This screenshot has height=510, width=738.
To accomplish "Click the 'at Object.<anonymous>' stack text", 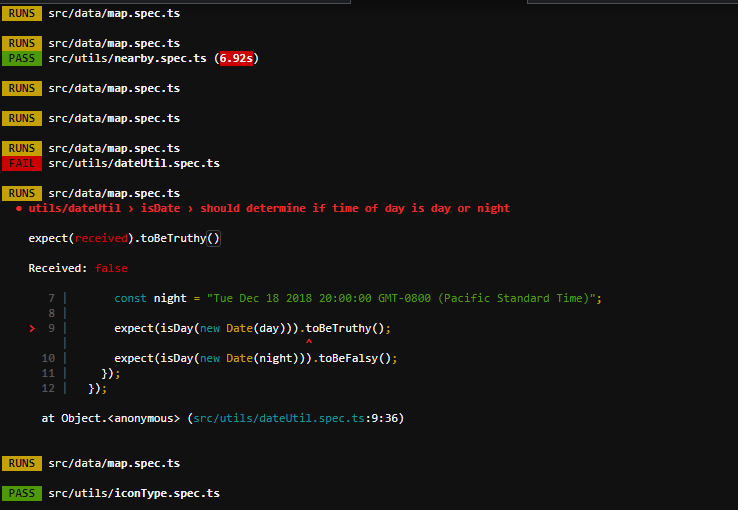I will click(111, 418).
